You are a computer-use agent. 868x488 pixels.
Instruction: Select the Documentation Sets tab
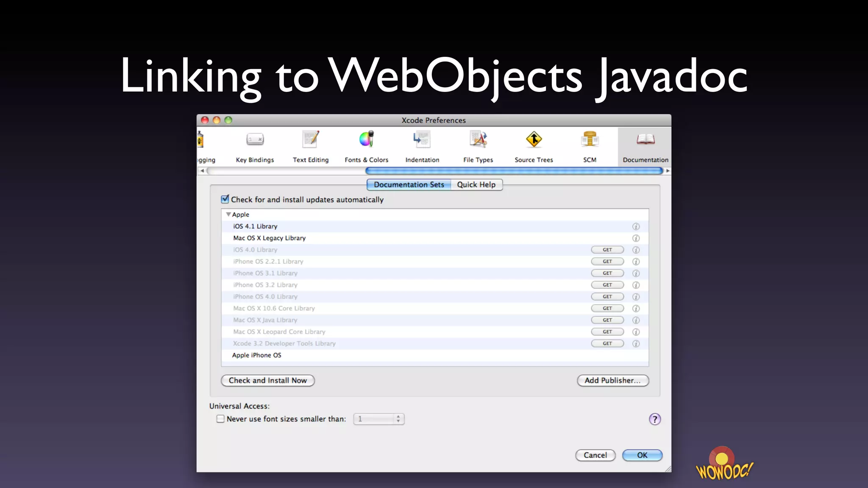pos(409,185)
